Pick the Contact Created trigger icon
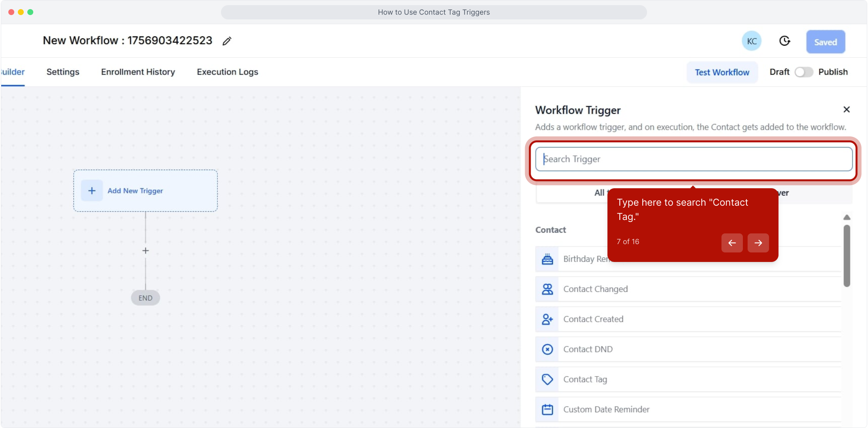The image size is (868, 428). click(547, 319)
